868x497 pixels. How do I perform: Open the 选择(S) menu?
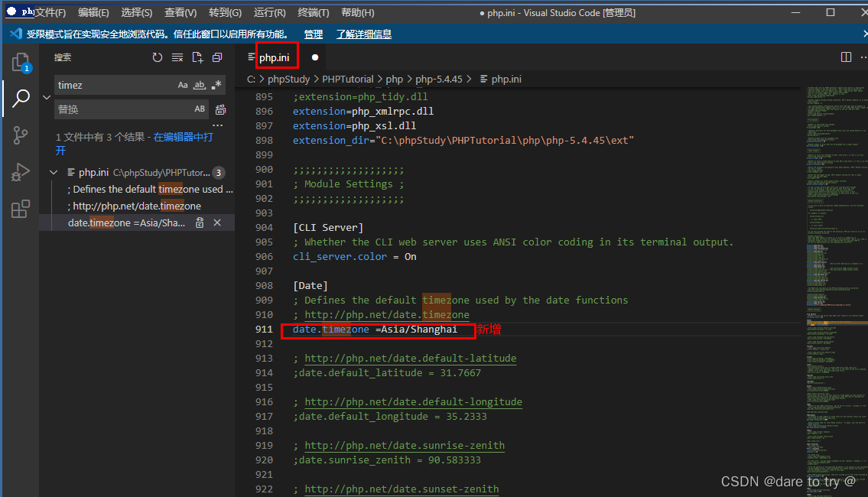click(x=137, y=12)
